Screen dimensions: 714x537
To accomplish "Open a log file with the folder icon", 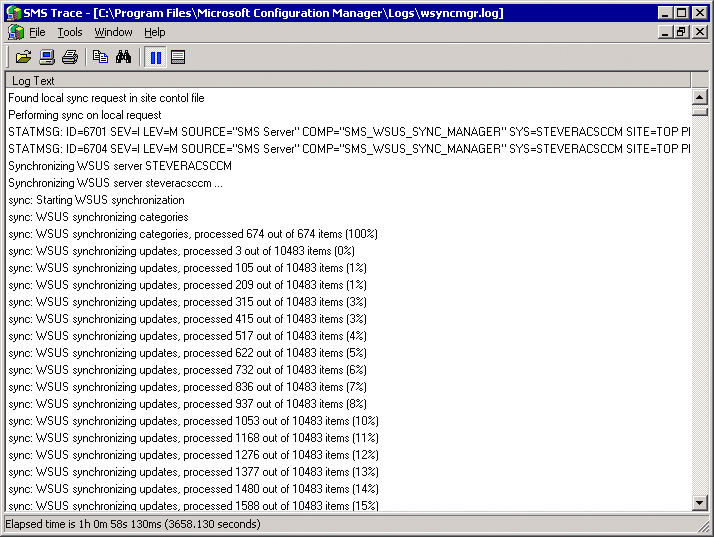I will [x=24, y=57].
